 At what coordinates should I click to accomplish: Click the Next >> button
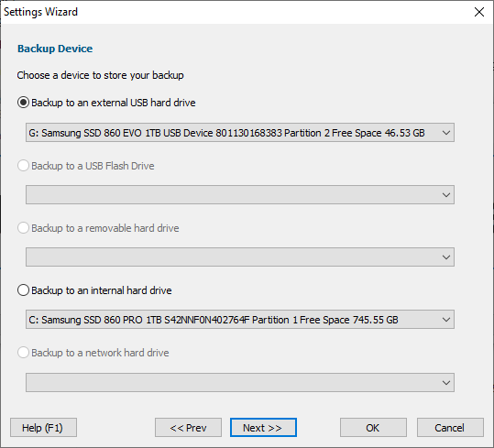pos(263,428)
